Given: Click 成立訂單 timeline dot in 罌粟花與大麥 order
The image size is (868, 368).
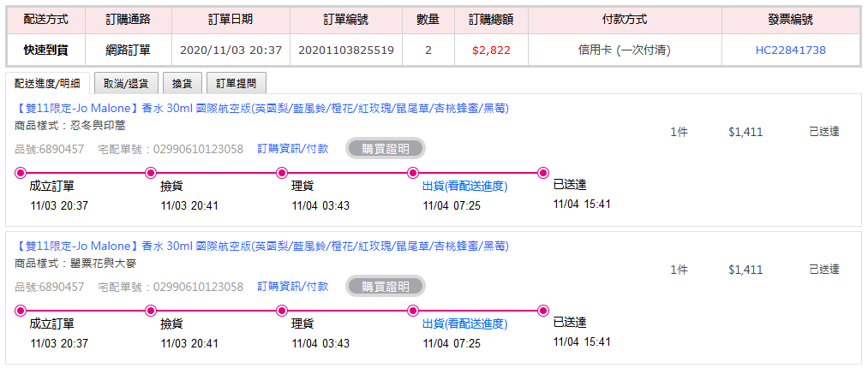Looking at the screenshot, I should (21, 311).
